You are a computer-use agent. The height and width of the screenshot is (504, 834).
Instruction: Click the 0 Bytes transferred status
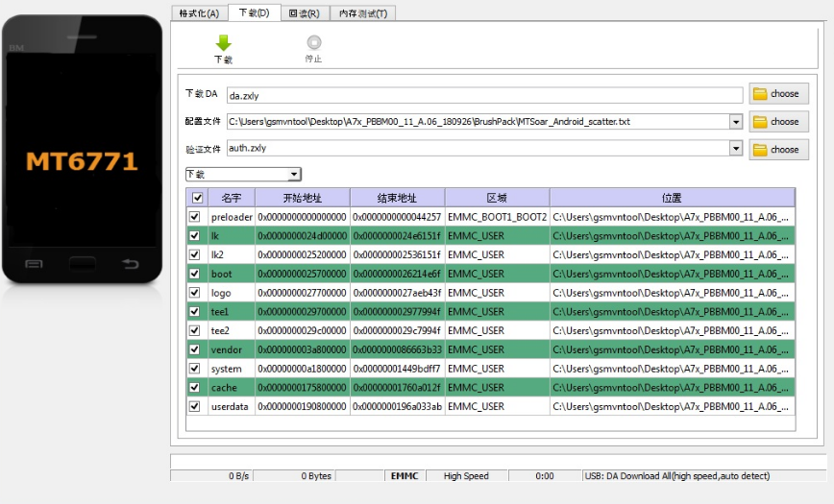(294, 476)
